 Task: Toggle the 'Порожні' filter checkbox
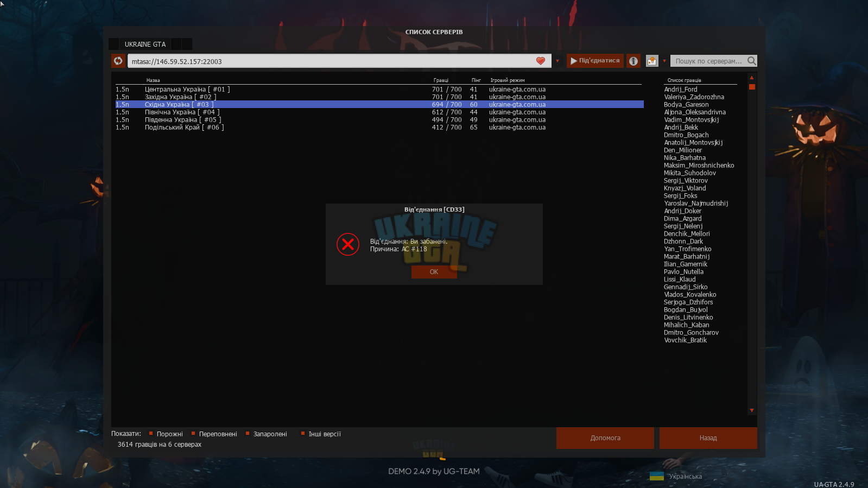pyautogui.click(x=151, y=433)
